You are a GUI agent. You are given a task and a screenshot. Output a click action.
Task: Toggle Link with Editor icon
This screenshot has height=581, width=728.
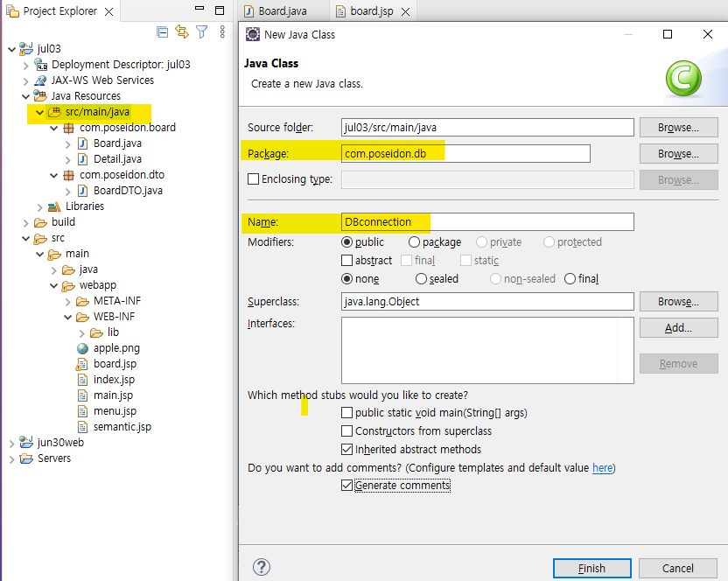click(181, 31)
